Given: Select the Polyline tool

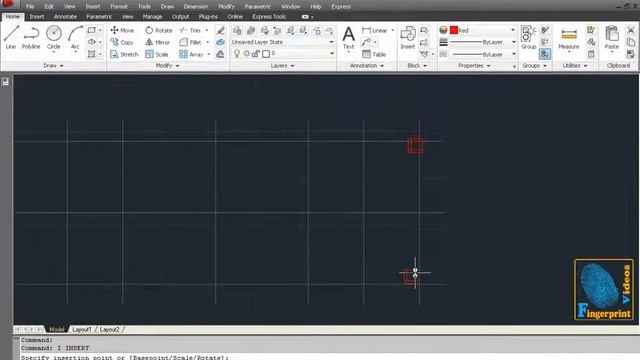Looking at the screenshot, I should coord(31,37).
